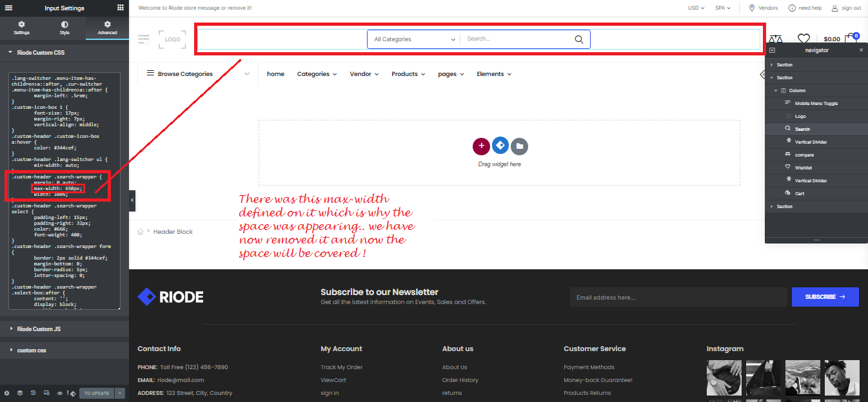Viewport: 868px width, 402px height.
Task: Click the SUBSCRIBE button
Action: pyautogui.click(x=825, y=297)
